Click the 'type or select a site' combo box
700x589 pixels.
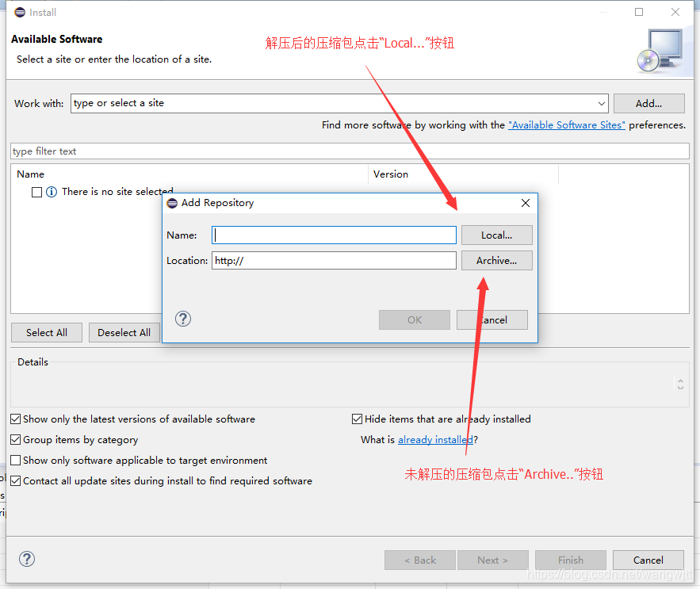pos(339,104)
